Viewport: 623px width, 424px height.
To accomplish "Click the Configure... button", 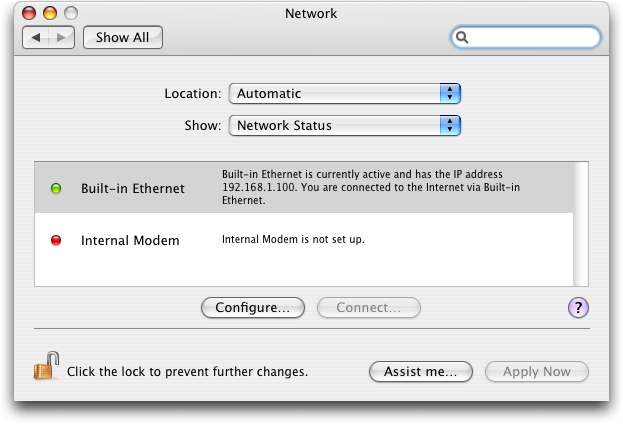I will (x=253, y=308).
